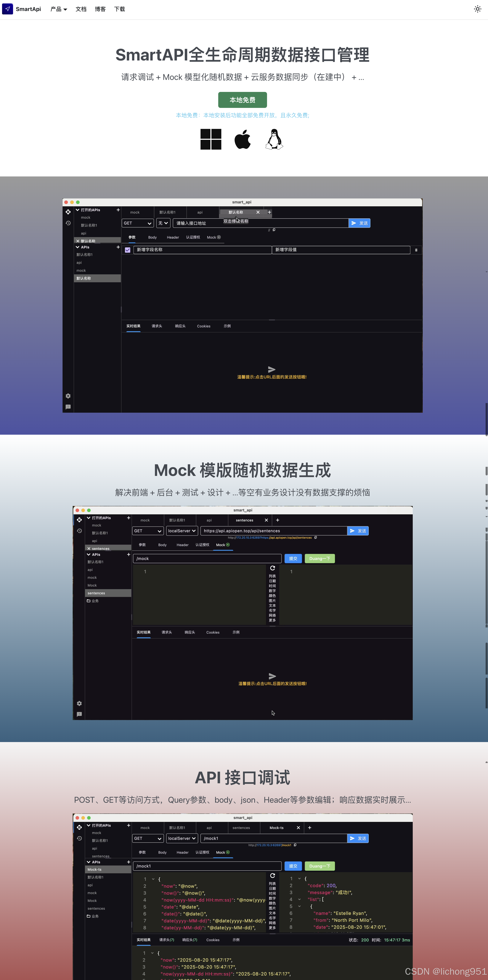Collapse 打开的APIs chevron in the top app screenshot
This screenshot has height=980, width=488.
coord(78,210)
